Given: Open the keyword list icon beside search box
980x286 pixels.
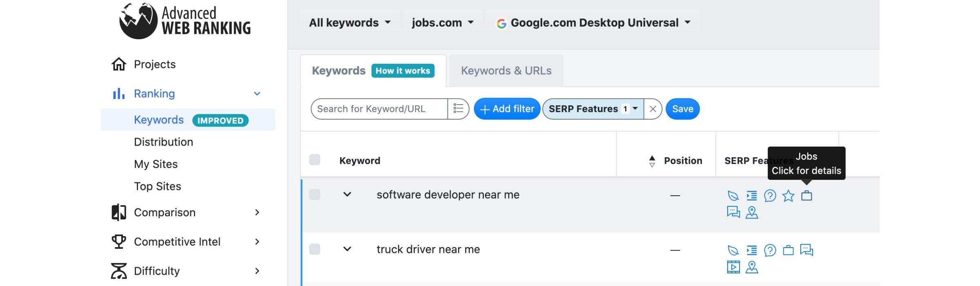Looking at the screenshot, I should point(458,109).
